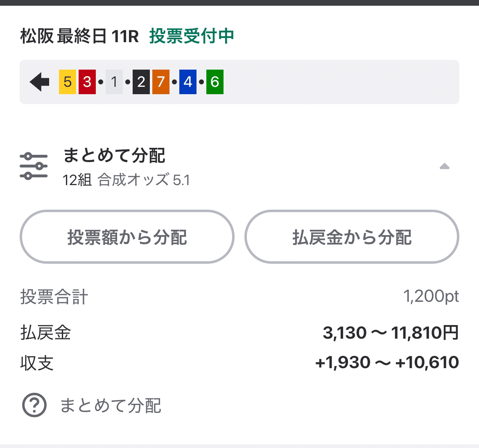Select racer number 5 badge

[x=67, y=81]
